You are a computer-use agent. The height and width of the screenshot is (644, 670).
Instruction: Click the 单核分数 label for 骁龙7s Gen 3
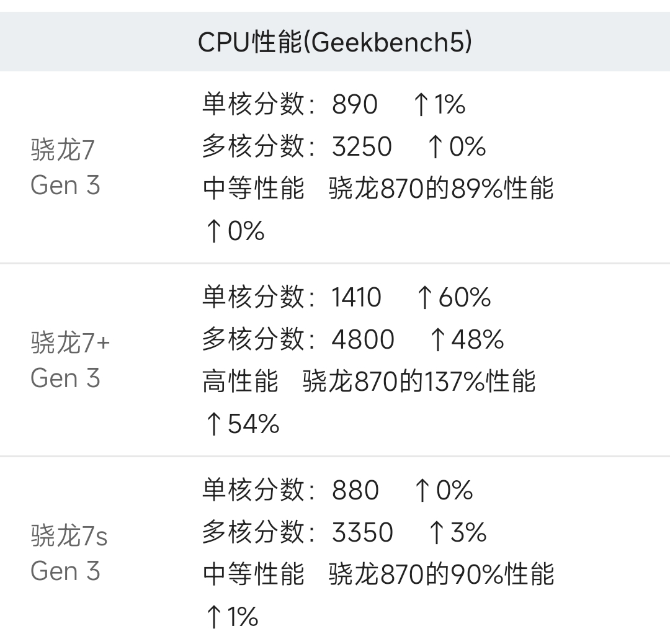click(x=253, y=490)
